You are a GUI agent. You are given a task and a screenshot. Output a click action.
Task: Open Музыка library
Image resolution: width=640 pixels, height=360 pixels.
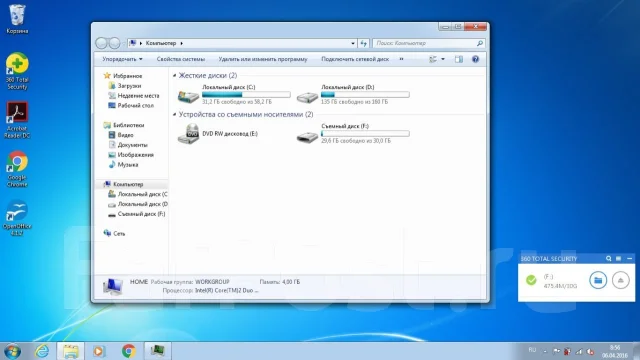[128, 164]
